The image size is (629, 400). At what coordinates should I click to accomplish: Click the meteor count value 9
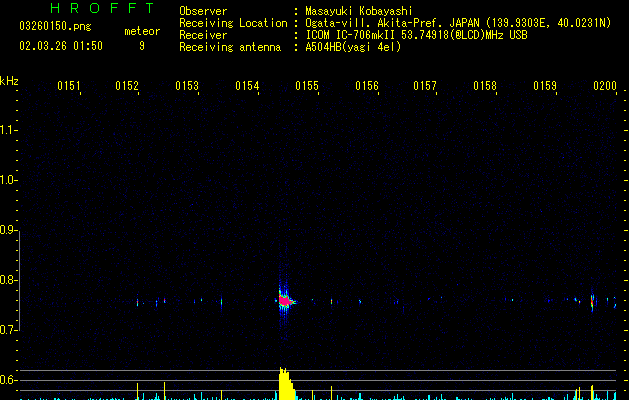click(x=142, y=46)
